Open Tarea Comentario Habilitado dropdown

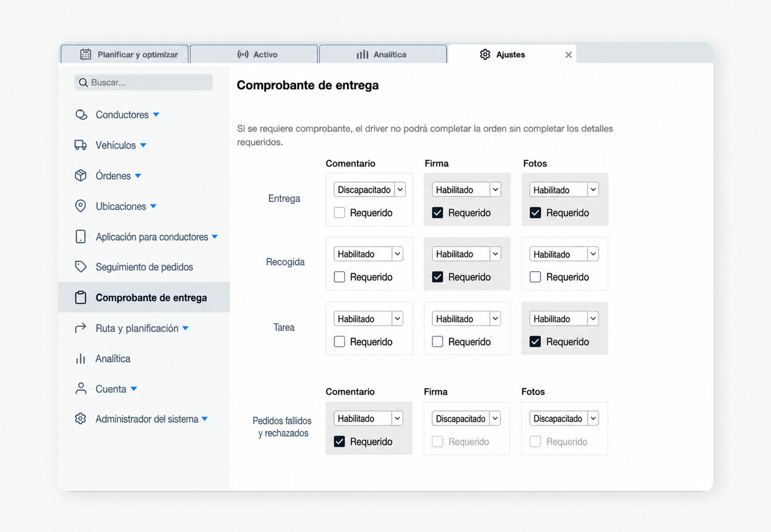coord(369,319)
